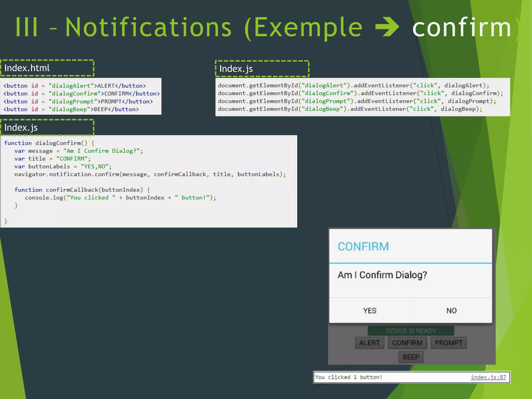Viewport: 532px width, 399px height.
Task: Click the DEVICE IS READY status label
Action: 411,331
